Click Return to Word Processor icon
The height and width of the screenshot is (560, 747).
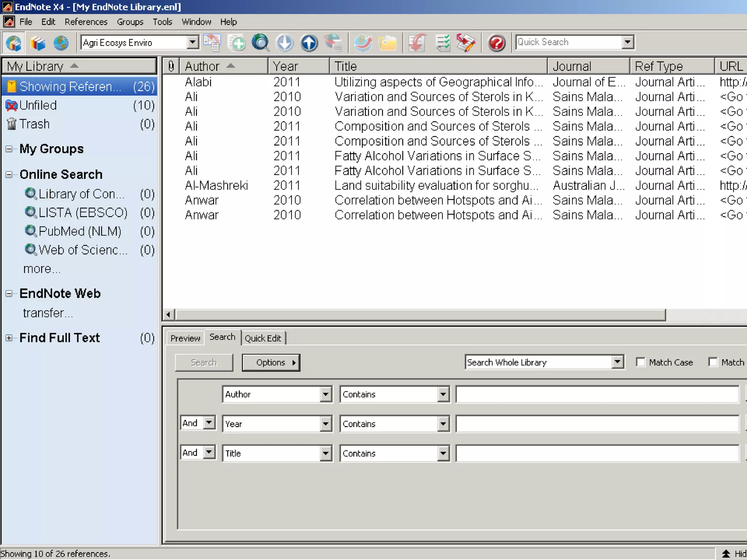click(x=466, y=43)
